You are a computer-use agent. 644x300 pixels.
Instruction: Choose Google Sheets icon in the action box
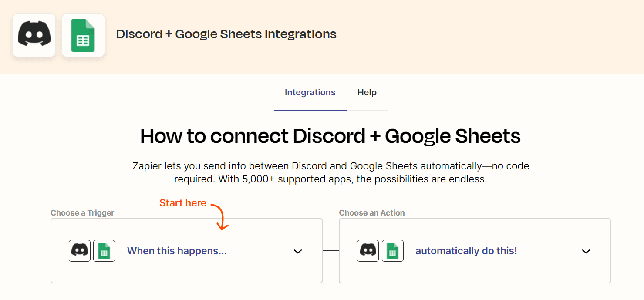click(x=393, y=251)
